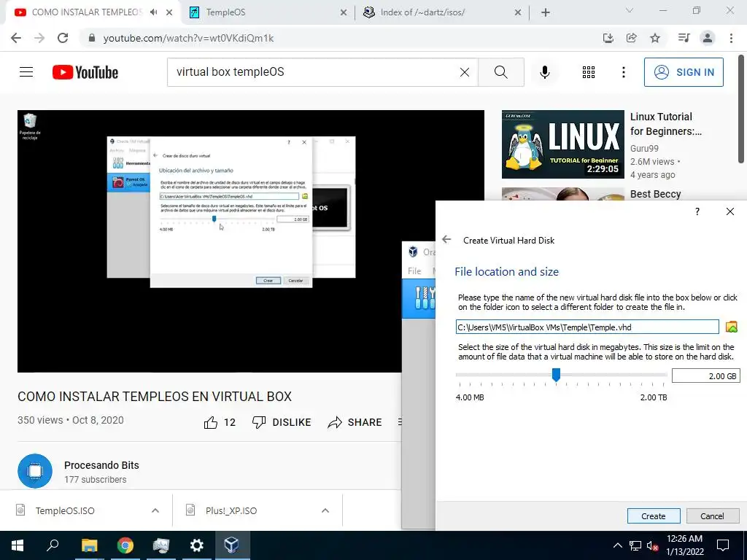Screen dimensions: 747x560
Task: Open taskbar search magnifier
Action: [53, 545]
